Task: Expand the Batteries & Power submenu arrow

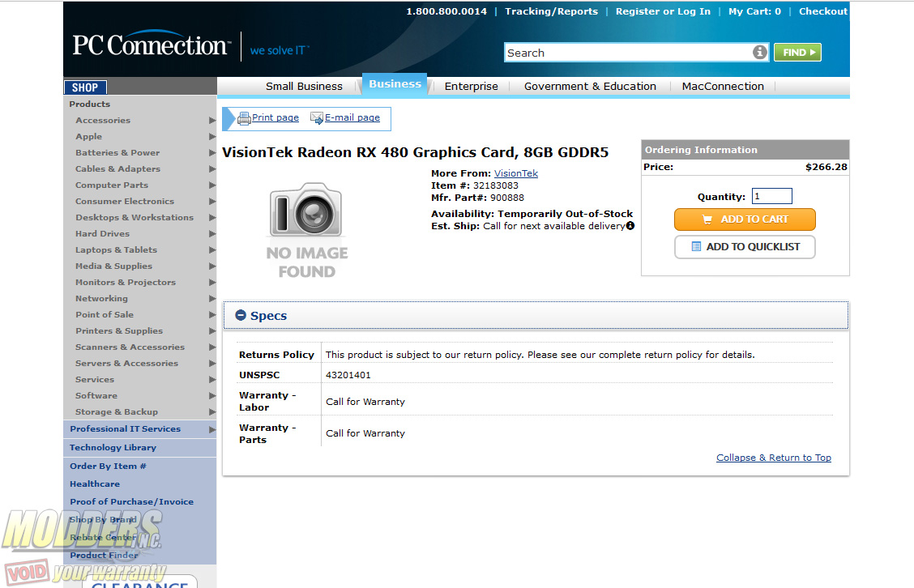Action: 212,153
